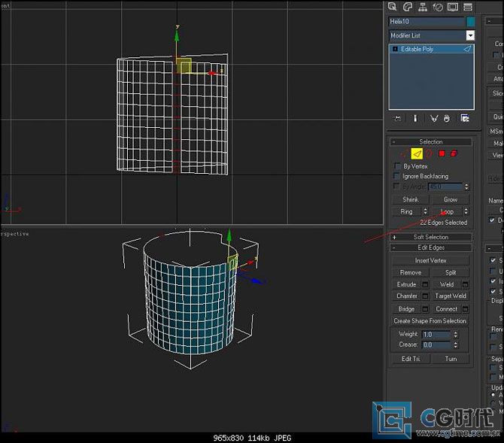The image size is (504, 443).
Task: Click the Y axis arrow of top viewport gizmo
Action: pos(177,35)
